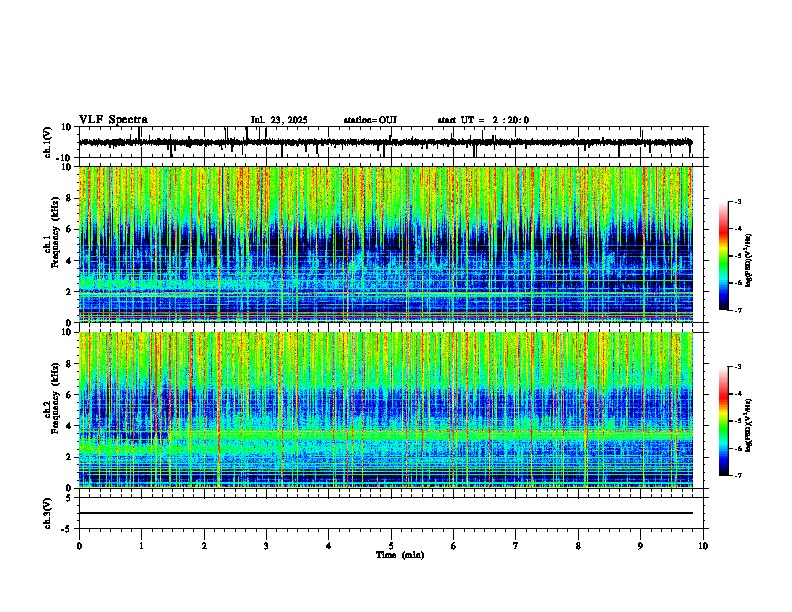
Task: Click the ch.1 PSD color scale bar
Action: [x=724, y=255]
